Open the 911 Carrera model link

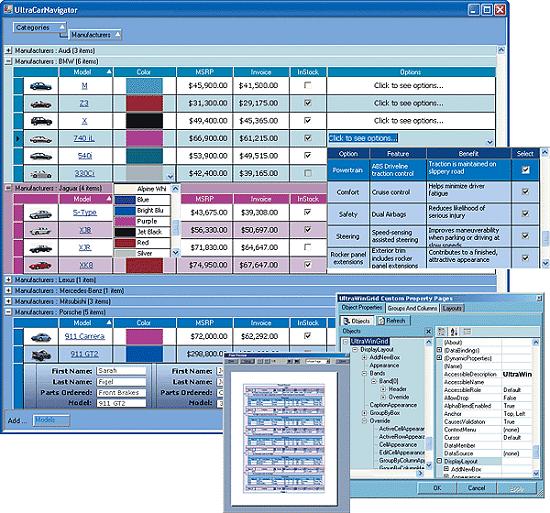click(85, 336)
